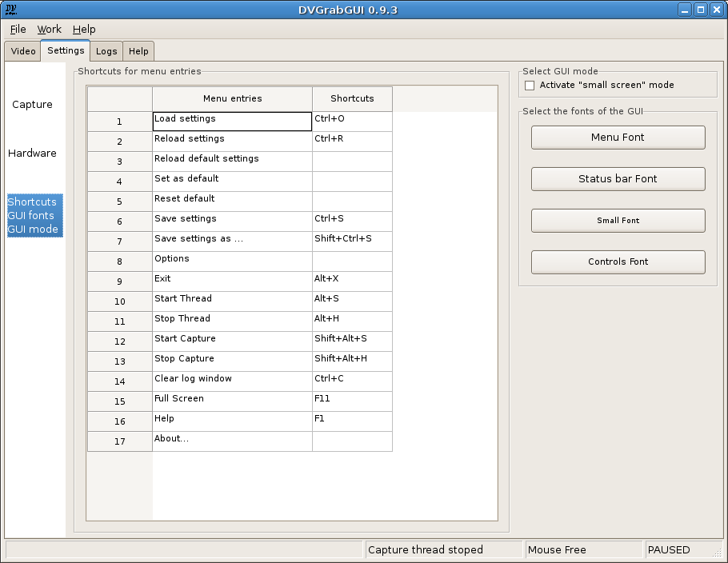Screen dimensions: 728x563
Task: Click the empty shortcut cell for Options
Action: 352,261
